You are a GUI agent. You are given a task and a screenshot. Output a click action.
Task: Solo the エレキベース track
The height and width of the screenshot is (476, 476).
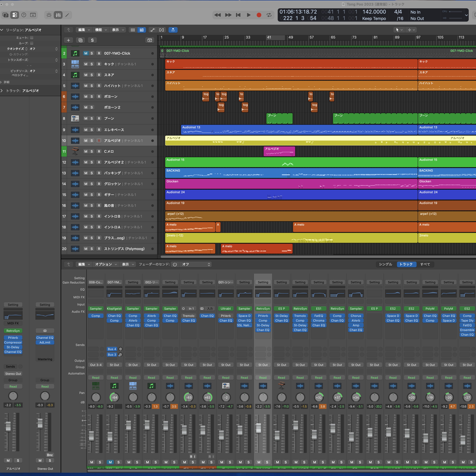92,130
